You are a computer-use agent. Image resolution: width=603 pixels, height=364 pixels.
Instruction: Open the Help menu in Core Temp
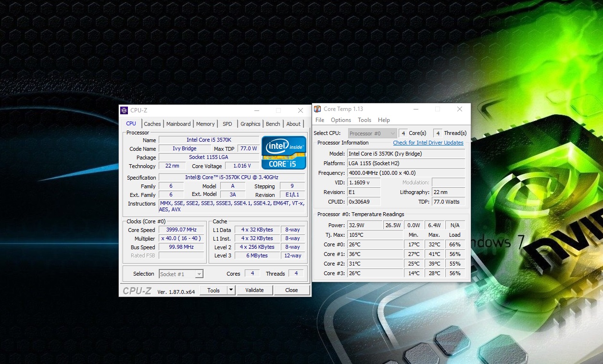point(384,120)
